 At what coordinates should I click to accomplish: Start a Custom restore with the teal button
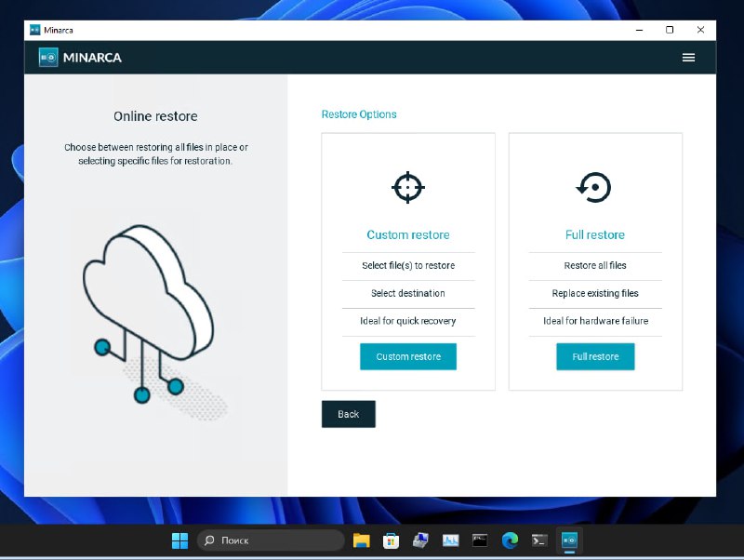[408, 356]
